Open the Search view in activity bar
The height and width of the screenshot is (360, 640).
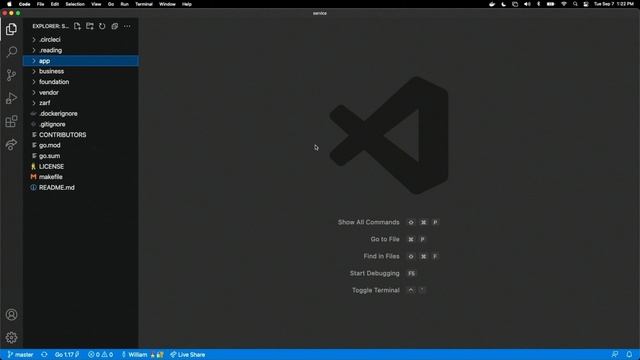coord(11,52)
